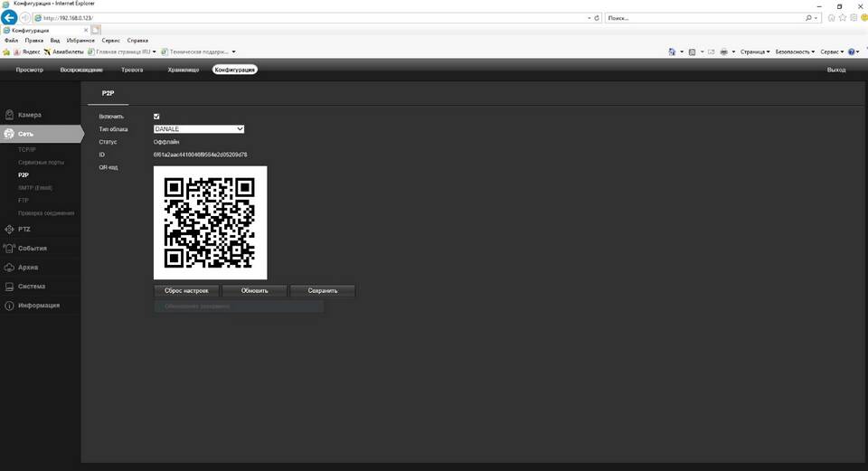Screen dimensions: 868x471
Task: Open the Яндекс favorites link
Action: pos(27,52)
